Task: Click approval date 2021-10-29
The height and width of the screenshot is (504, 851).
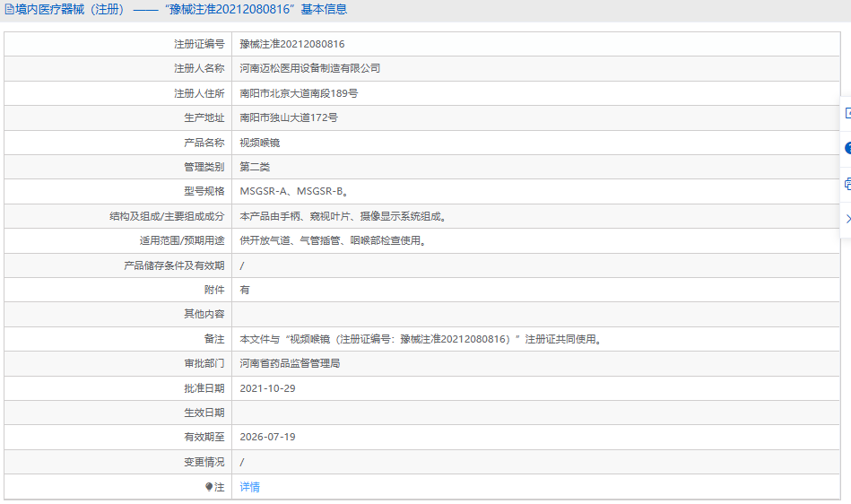Action: (x=267, y=388)
